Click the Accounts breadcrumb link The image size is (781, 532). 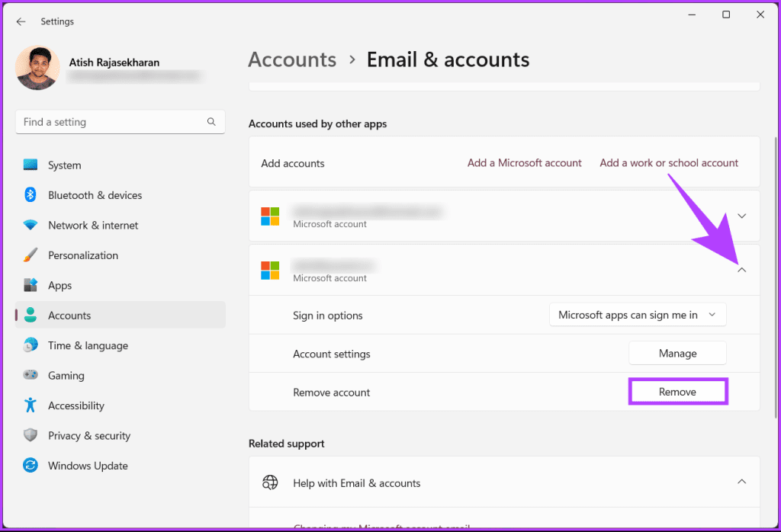coord(292,59)
